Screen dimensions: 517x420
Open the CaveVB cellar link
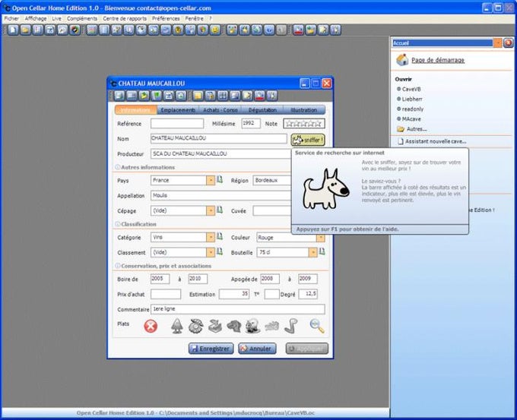coord(411,89)
